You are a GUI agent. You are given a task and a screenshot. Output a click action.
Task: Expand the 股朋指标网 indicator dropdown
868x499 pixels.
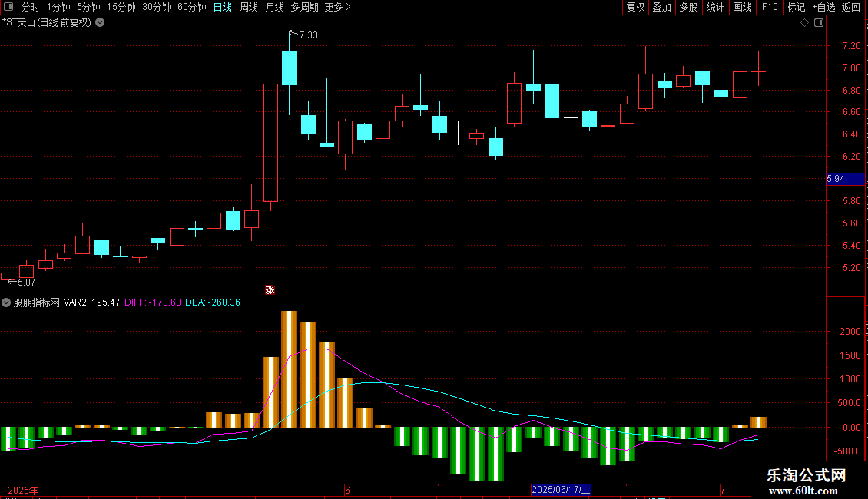point(6,302)
